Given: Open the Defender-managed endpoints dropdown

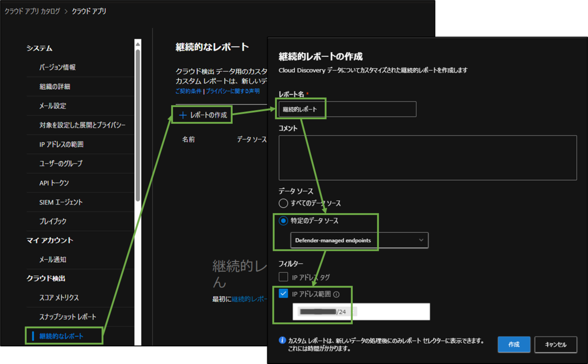Looking at the screenshot, I should tap(359, 240).
